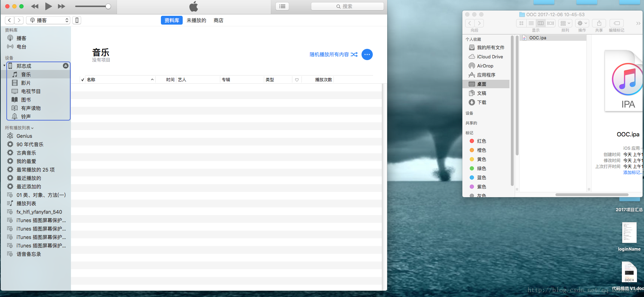Screen dimensions: 644x297
Task: Click the iTunes search field
Action: pyautogui.click(x=347, y=6)
